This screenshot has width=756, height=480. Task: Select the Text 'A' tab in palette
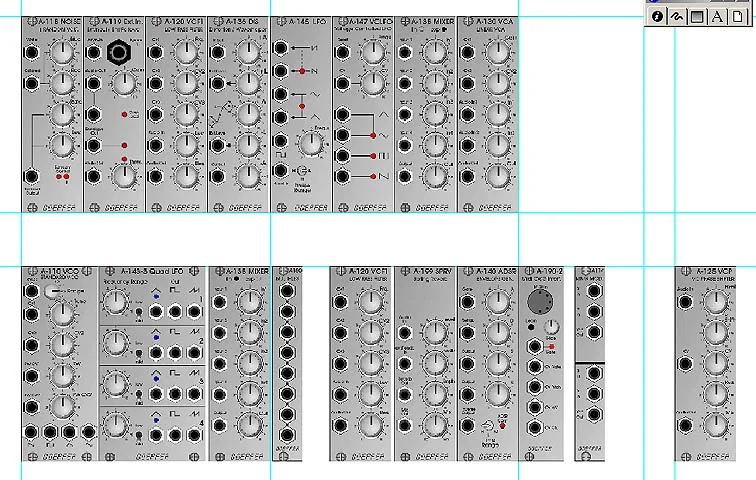coord(717,17)
